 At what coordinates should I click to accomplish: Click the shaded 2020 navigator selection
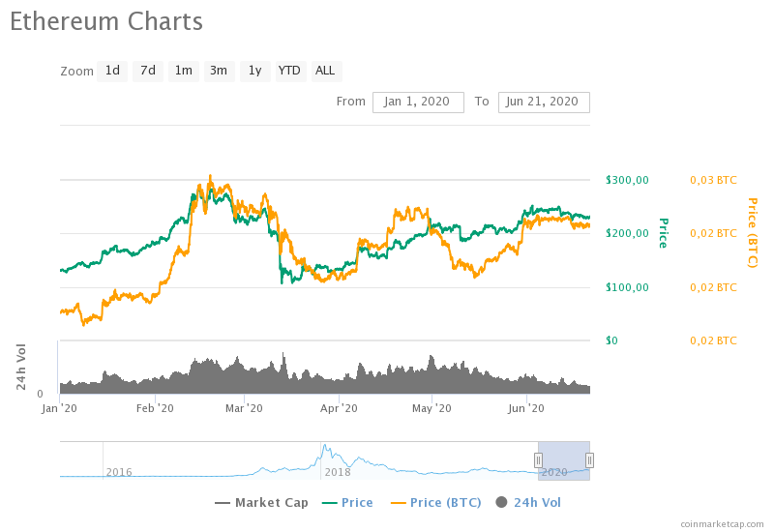pos(564,460)
